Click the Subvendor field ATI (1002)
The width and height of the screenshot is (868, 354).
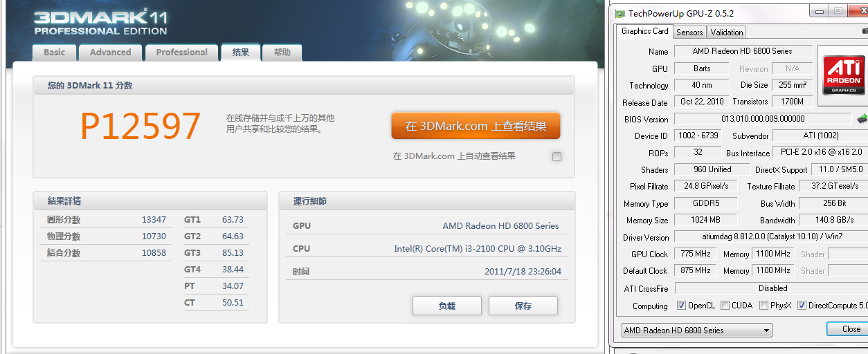[820, 136]
